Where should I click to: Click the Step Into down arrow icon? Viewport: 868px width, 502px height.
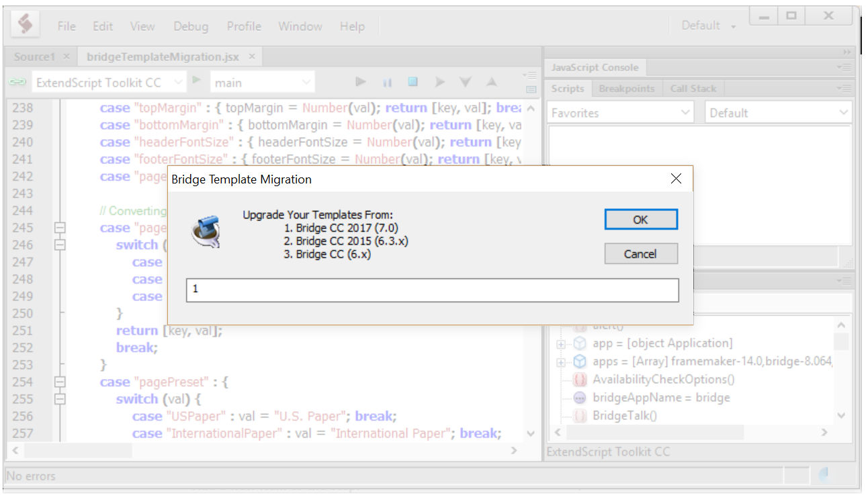point(466,82)
